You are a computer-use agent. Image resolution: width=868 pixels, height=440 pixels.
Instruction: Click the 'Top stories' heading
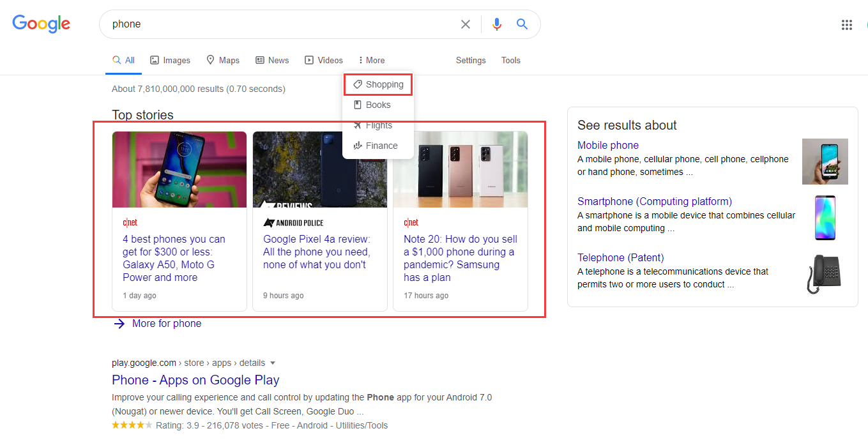[x=142, y=115]
